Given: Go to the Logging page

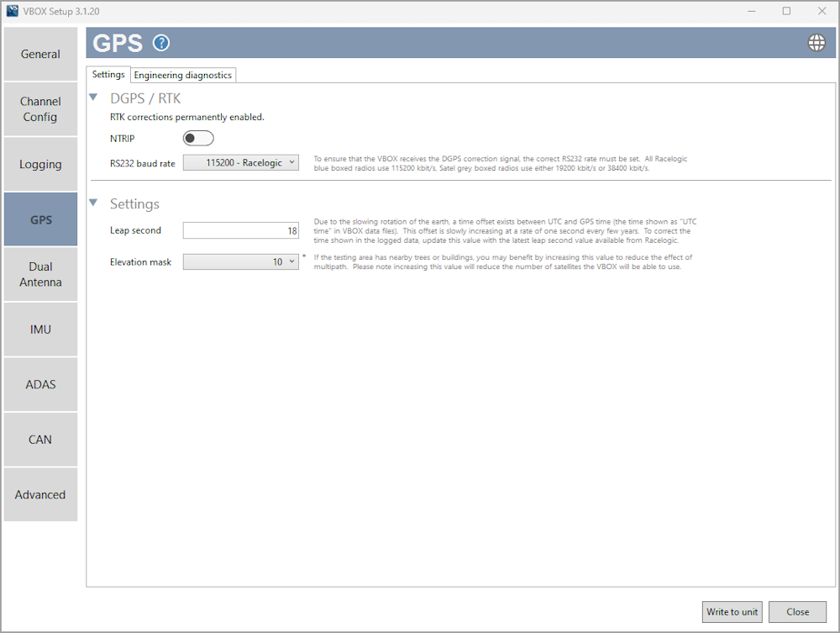Looking at the screenshot, I should [x=40, y=164].
